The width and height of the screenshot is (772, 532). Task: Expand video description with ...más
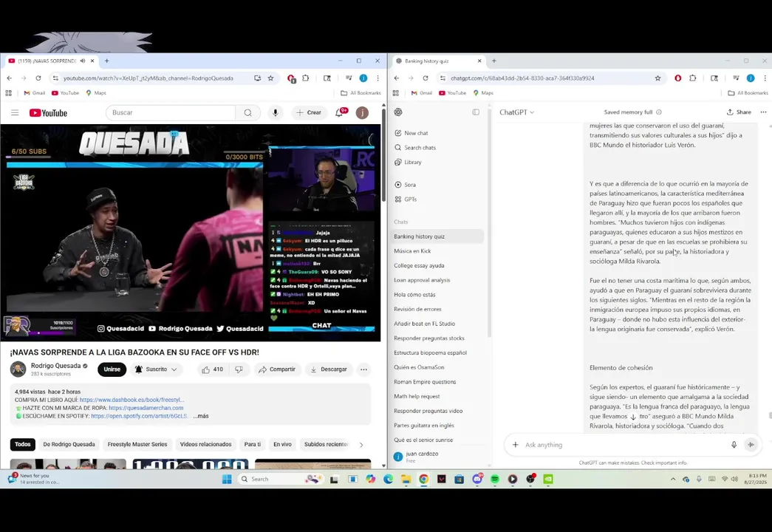pos(201,416)
